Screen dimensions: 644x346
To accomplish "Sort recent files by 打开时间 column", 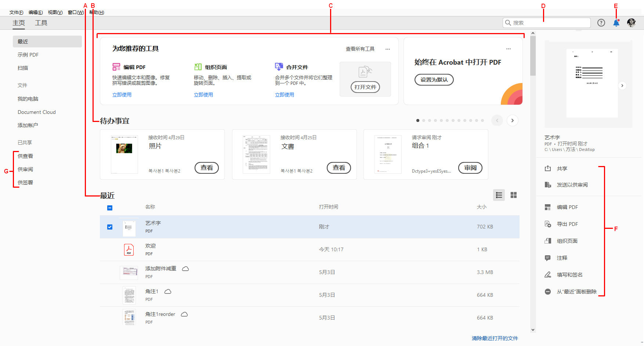I will pos(329,207).
